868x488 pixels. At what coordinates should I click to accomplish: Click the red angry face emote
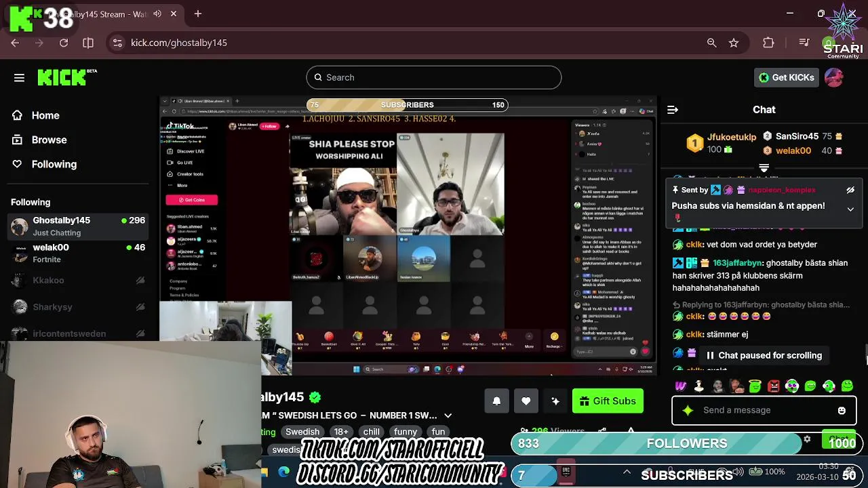(x=774, y=386)
